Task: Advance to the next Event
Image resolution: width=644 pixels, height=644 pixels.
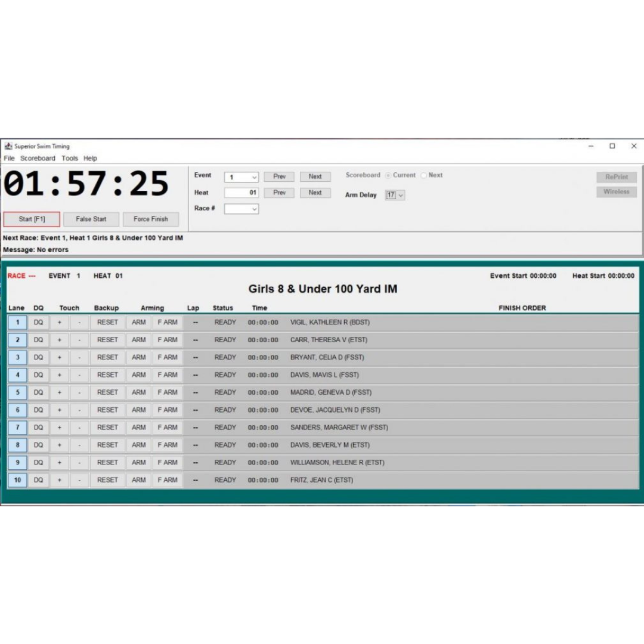Action: coord(315,176)
